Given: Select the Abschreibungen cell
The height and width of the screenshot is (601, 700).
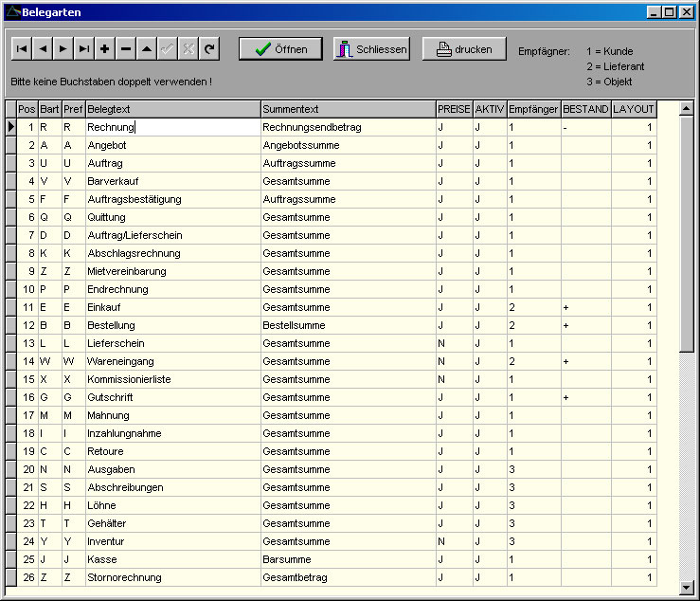Looking at the screenshot, I should [x=172, y=487].
